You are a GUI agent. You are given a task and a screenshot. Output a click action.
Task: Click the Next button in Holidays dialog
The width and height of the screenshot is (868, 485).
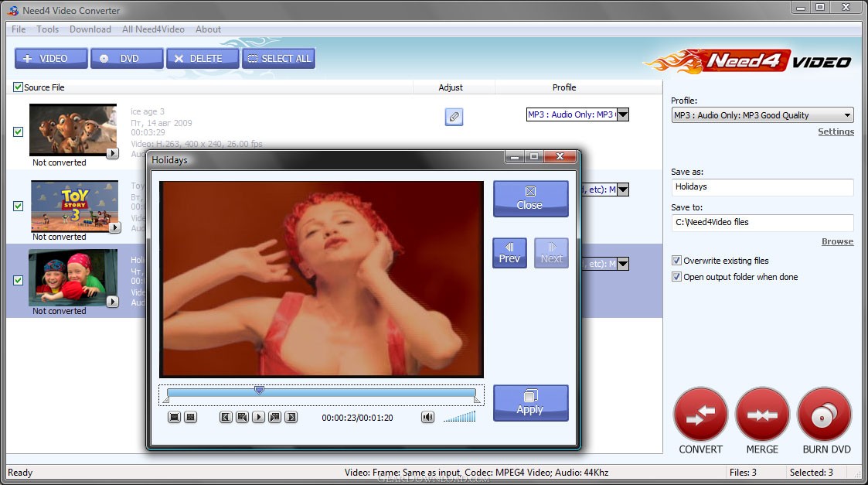point(551,253)
